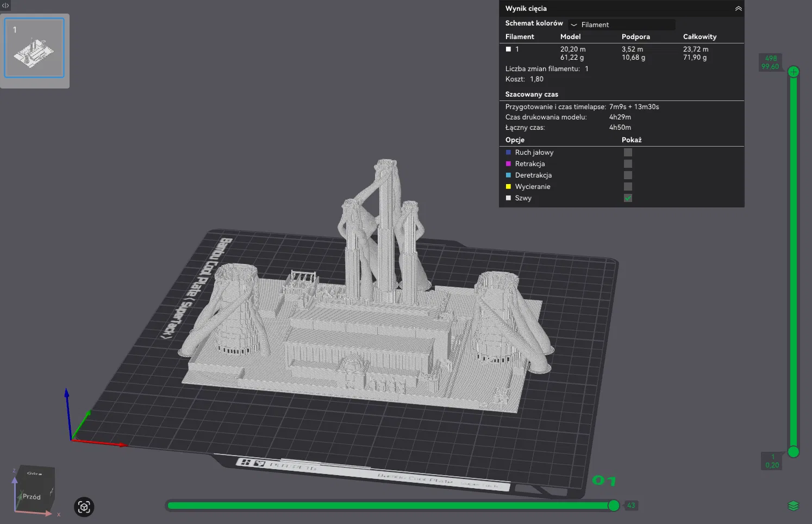
Task: Click the blue Ruch jałowy color square
Action: pyautogui.click(x=509, y=153)
